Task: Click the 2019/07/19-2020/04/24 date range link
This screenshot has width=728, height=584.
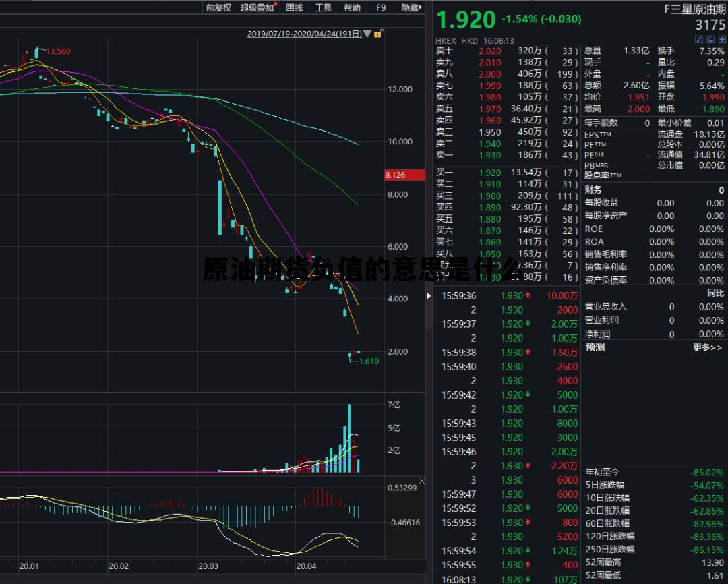Action: (305, 33)
